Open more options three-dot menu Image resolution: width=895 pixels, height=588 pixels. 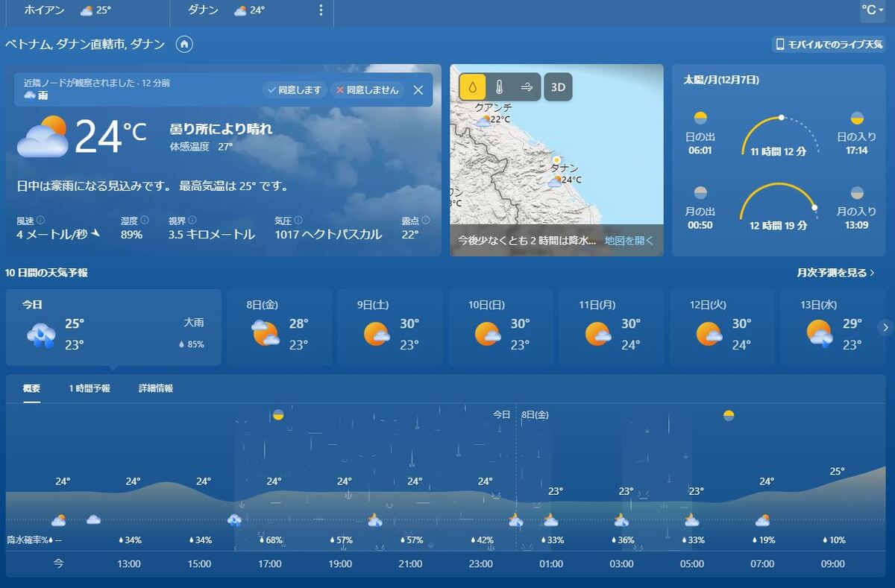coord(321,10)
